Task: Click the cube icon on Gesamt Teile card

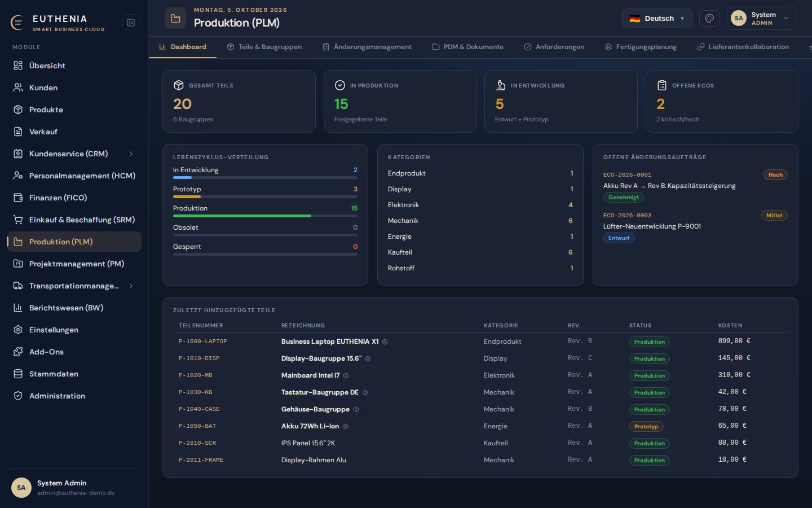Action: pos(179,85)
